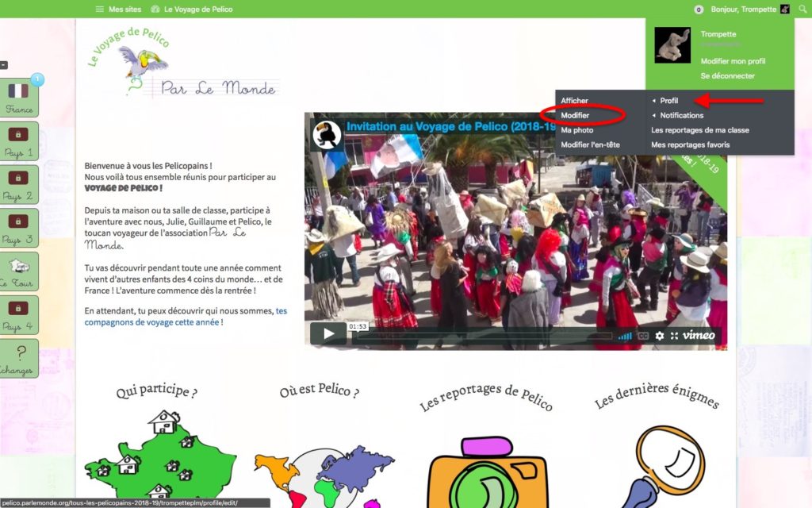The image size is (812, 508).
Task: Open the Invitation au Voyage de Pelico title
Action: (450, 126)
